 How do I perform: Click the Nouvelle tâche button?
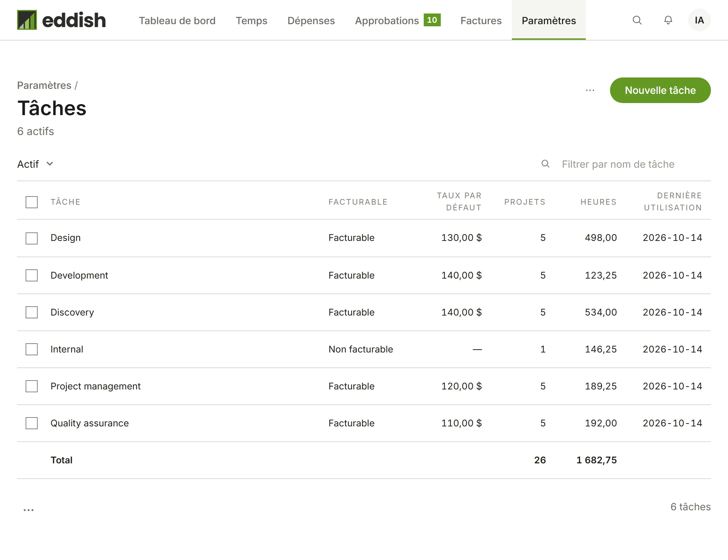tap(660, 90)
